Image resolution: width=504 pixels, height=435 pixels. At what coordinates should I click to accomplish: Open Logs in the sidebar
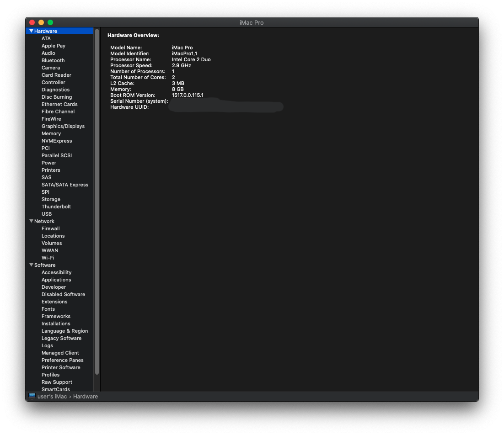pos(47,346)
